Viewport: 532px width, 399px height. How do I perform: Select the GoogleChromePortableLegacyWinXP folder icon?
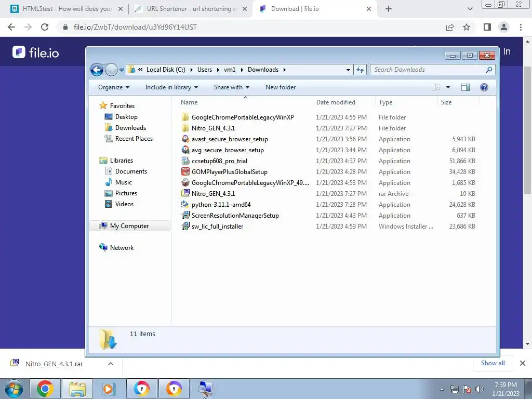[x=185, y=117]
